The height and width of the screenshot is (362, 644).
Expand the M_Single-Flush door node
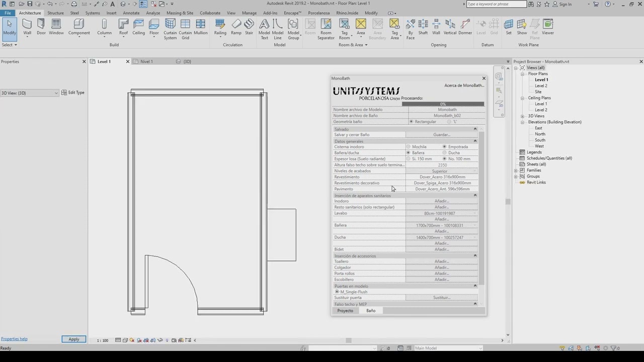(x=337, y=292)
